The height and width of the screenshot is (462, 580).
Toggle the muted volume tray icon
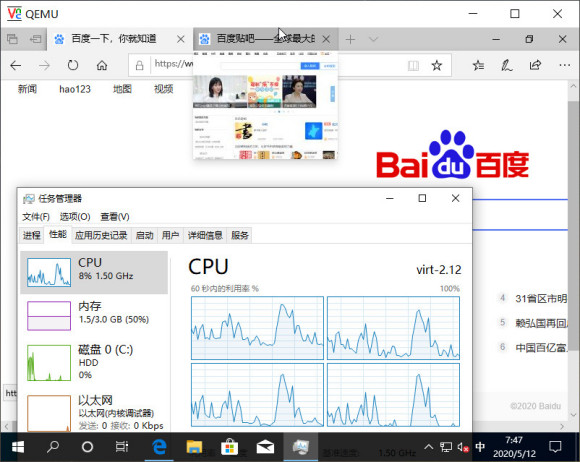[463, 447]
